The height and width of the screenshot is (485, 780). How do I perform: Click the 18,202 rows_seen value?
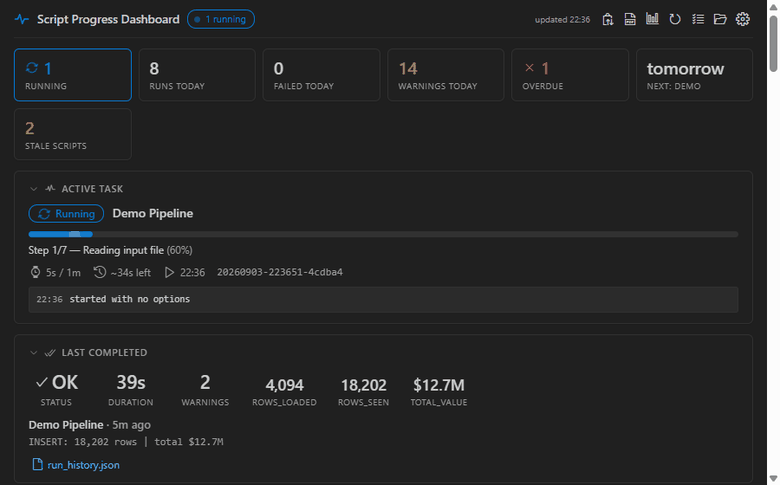[x=364, y=385]
